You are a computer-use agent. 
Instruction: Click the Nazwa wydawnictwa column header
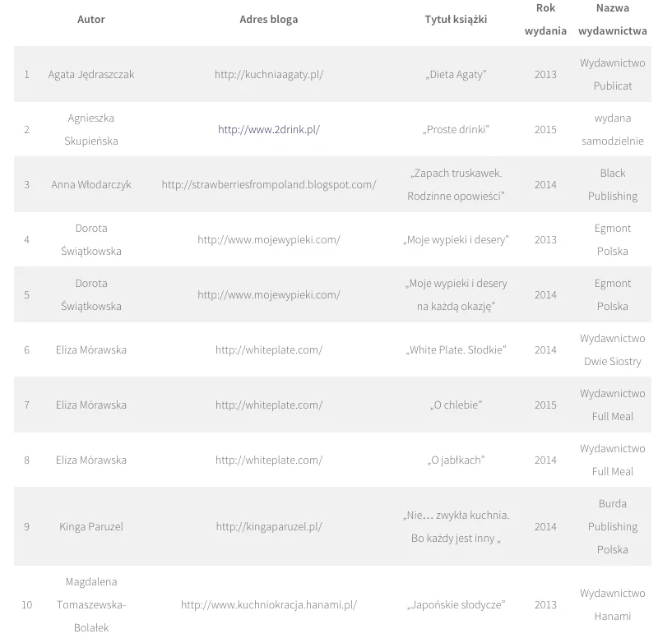613,19
